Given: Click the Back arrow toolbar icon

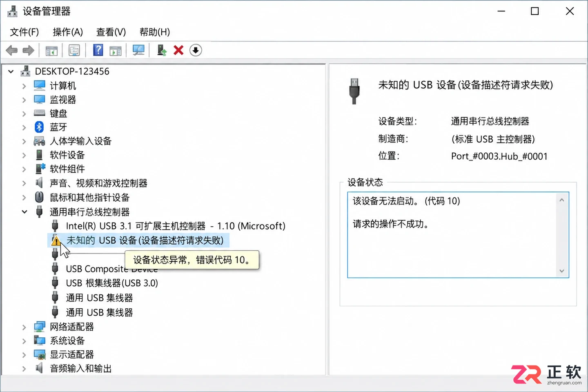Looking at the screenshot, I should tap(12, 51).
